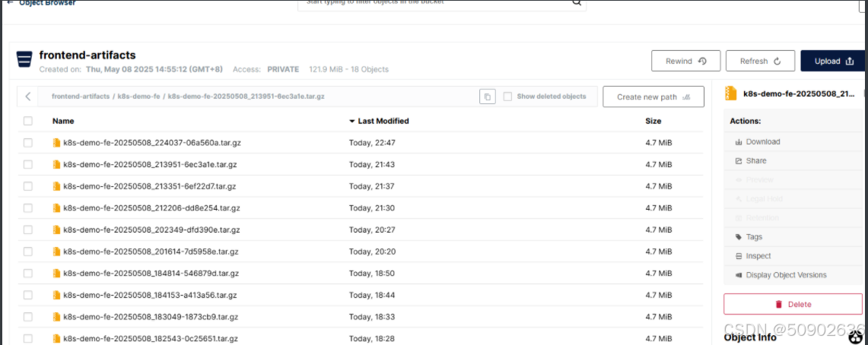
Task: Check the box for 183049-1873cb9.tar.gz
Action: [x=27, y=317]
